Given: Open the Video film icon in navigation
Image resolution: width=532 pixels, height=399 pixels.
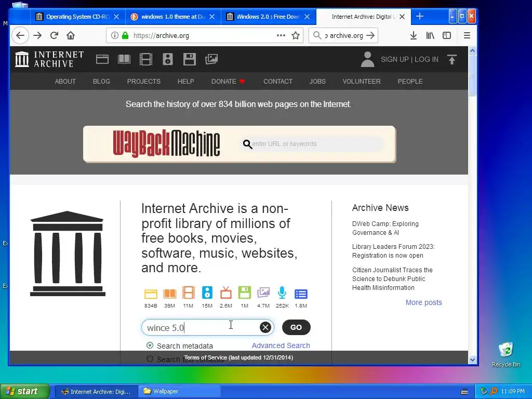Looking at the screenshot, I should point(146,59).
